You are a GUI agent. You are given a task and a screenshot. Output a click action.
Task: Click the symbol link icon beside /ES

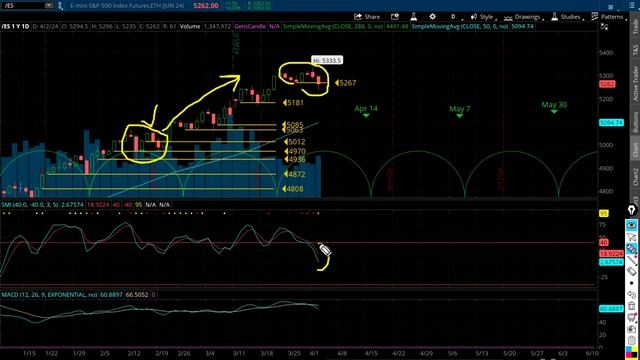(x=60, y=6)
